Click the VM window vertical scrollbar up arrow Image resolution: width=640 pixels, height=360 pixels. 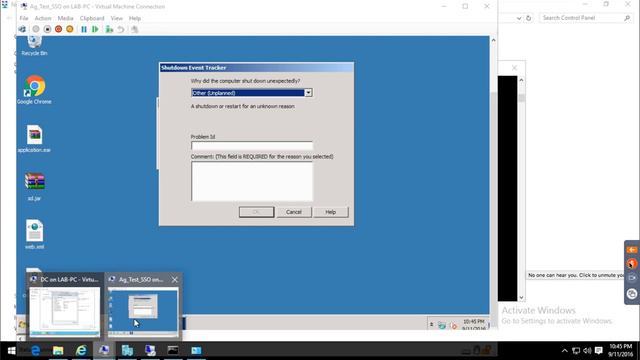click(493, 40)
